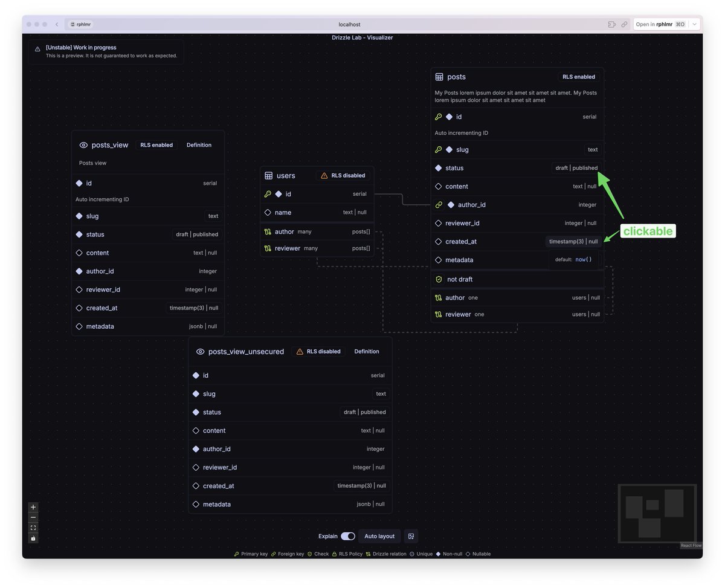This screenshot has height=588, width=725.
Task: Zoom out with the minus control
Action: [x=33, y=517]
